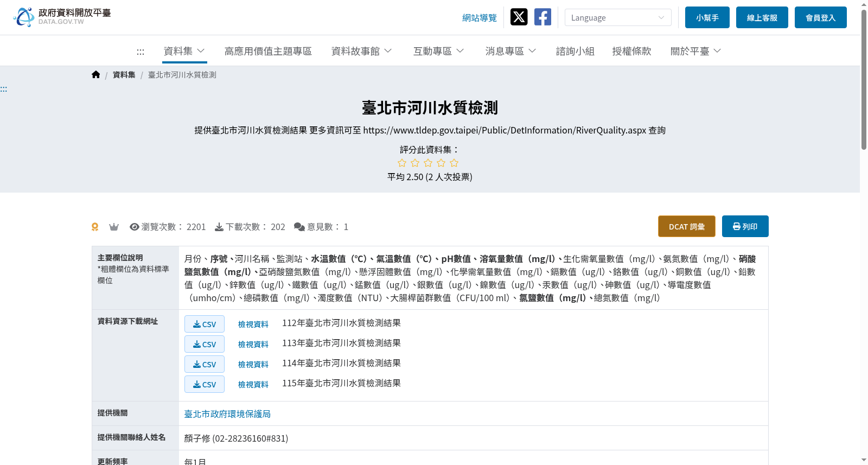Click the page vertical scrollbar thumb
Screen dimensions: 868x465
point(864,79)
